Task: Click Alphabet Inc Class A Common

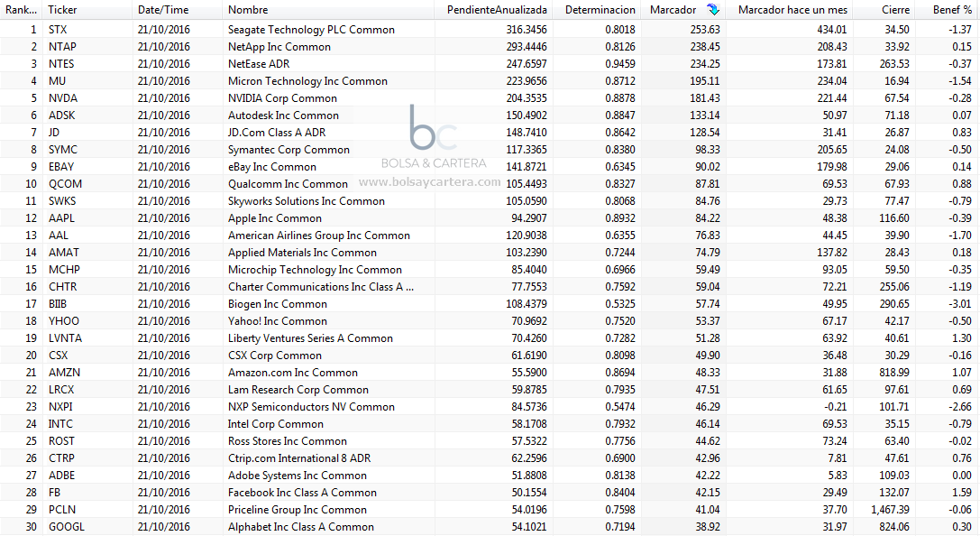Action: coord(300,527)
